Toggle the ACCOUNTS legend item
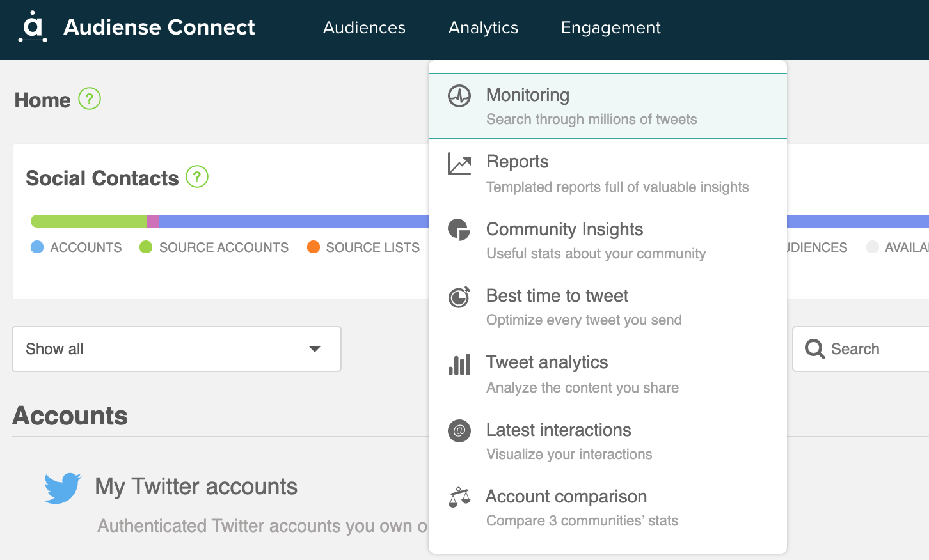Image resolution: width=929 pixels, height=560 pixels. [76, 247]
